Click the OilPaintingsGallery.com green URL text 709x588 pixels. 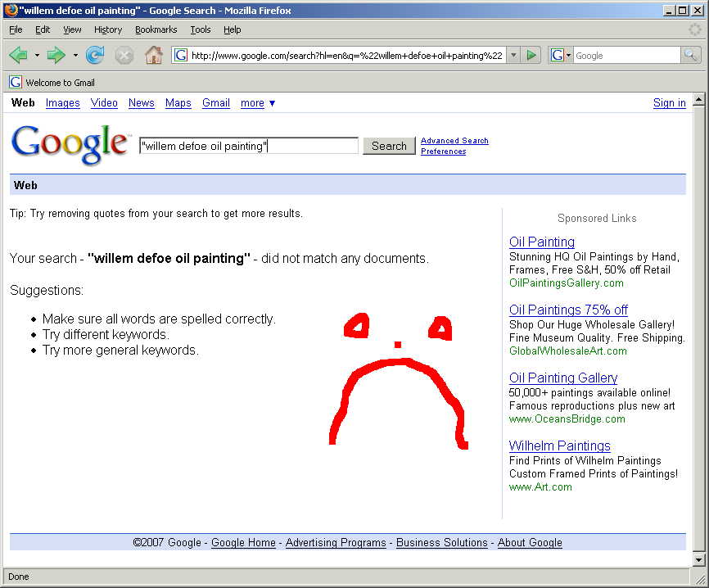point(566,283)
